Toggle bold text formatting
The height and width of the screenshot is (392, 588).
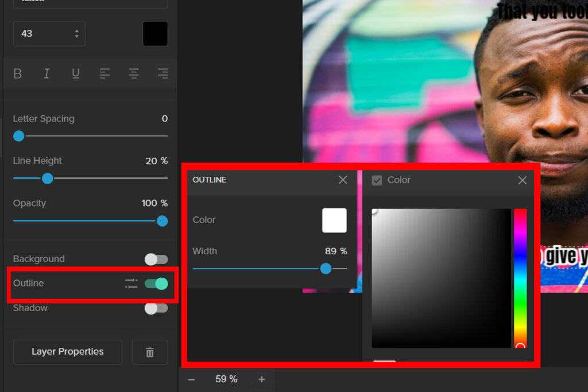(x=18, y=73)
